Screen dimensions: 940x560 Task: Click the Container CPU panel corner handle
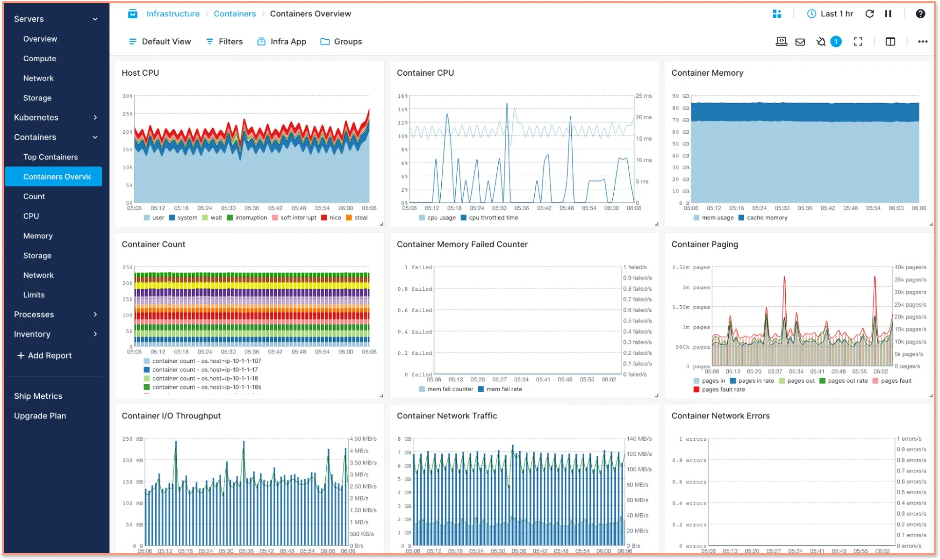coord(656,224)
